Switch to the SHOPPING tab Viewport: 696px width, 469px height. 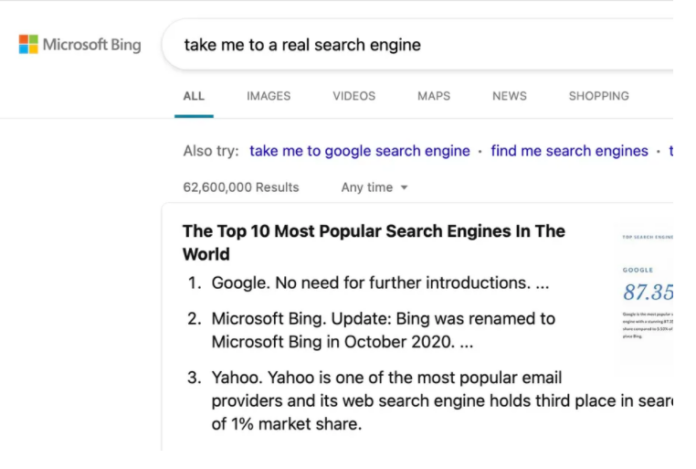[599, 96]
